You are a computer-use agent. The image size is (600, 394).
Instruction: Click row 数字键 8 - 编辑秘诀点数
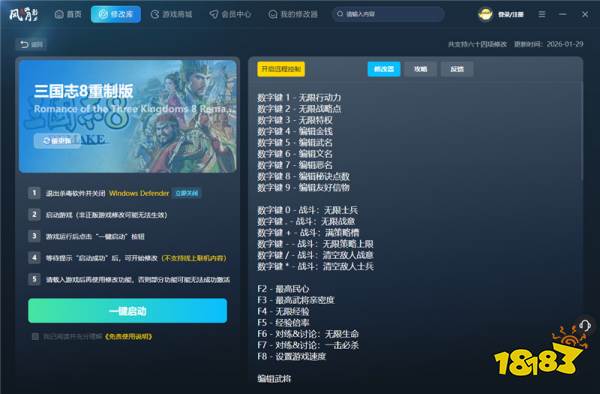click(x=303, y=176)
